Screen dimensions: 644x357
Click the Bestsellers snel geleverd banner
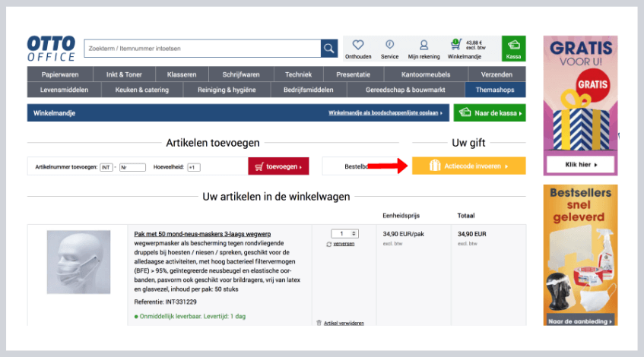click(580, 254)
